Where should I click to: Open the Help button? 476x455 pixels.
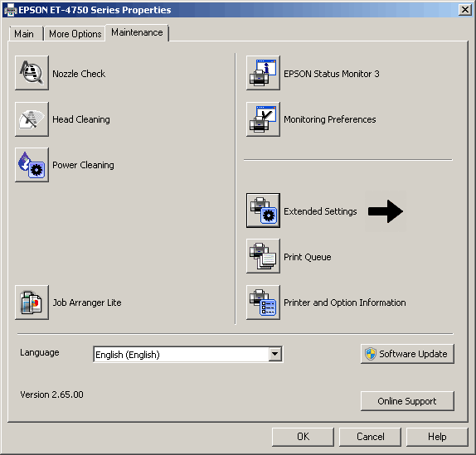pos(437,437)
